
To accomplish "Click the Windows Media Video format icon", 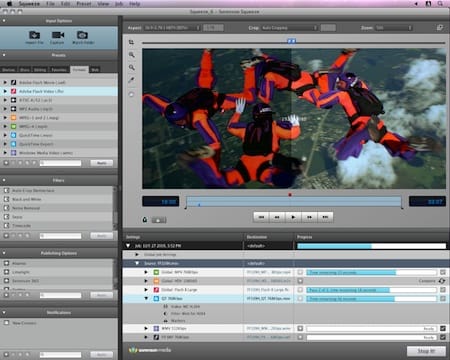I will pos(14,153).
